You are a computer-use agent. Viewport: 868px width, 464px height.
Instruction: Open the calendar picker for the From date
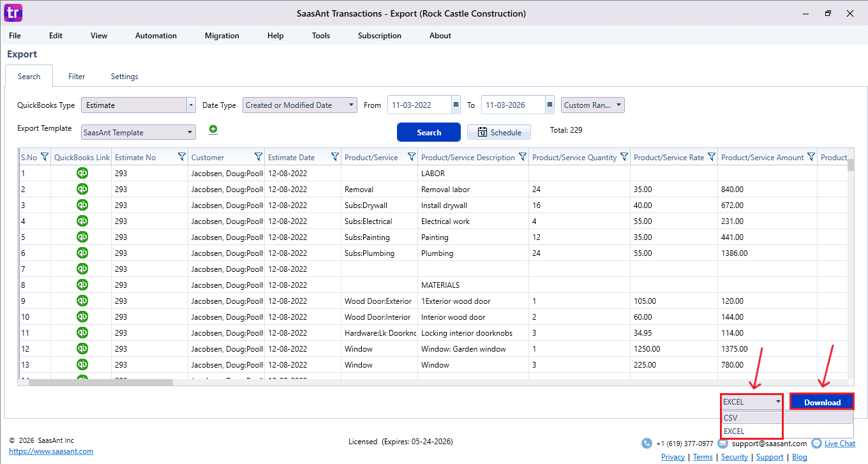pos(455,104)
